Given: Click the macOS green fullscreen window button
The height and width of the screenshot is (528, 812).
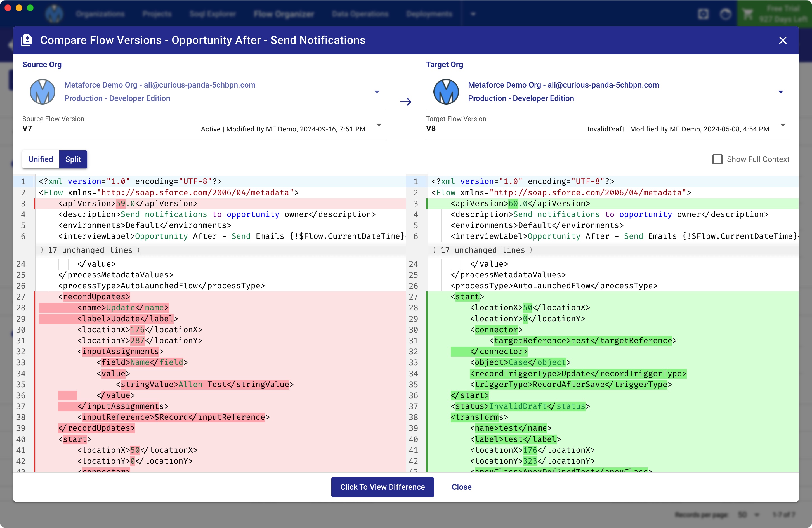Looking at the screenshot, I should pos(30,8).
